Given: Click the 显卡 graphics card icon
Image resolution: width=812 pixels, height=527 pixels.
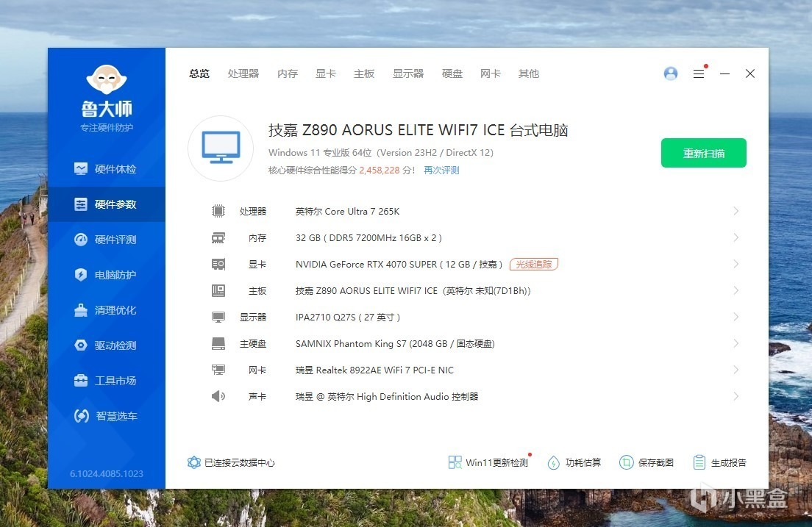Looking at the screenshot, I should coord(218,264).
